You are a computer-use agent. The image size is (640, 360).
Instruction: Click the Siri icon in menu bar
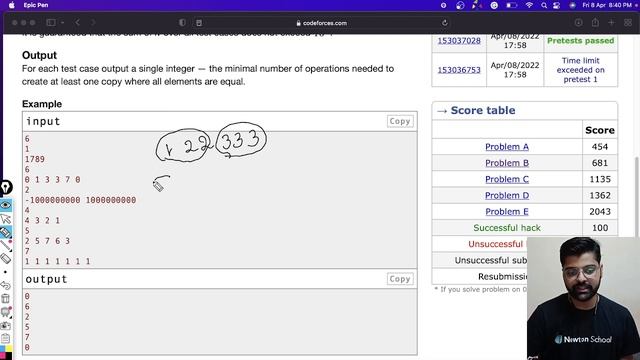click(572, 5)
